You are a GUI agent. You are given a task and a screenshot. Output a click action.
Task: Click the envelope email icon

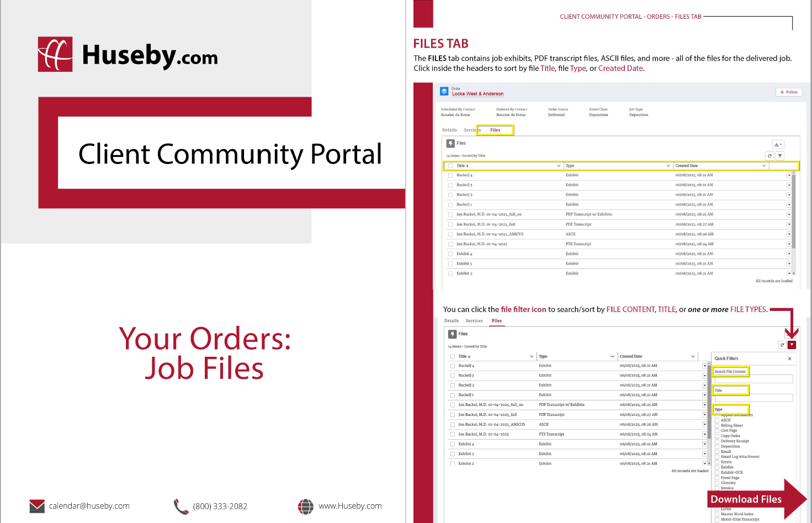point(37,506)
